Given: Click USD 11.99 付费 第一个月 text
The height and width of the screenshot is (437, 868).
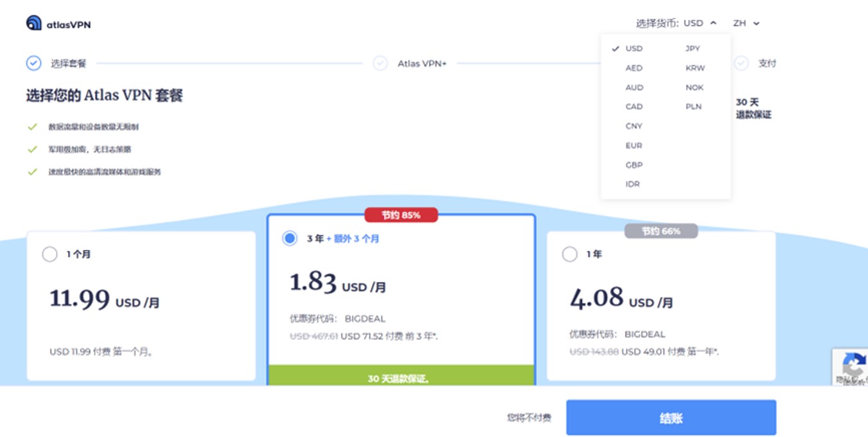Looking at the screenshot, I should [102, 352].
